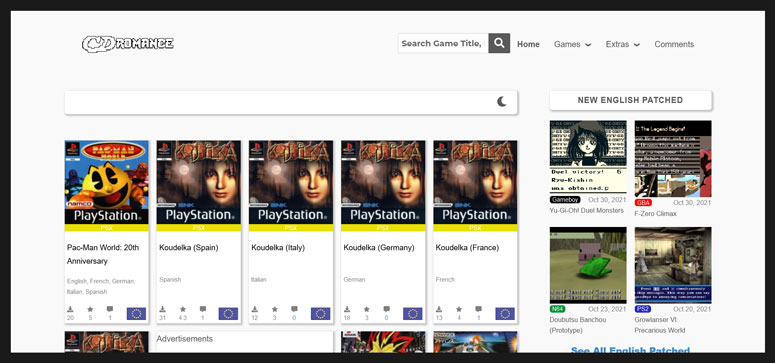Open F-Zero Climax text link
The width and height of the screenshot is (775, 363).
click(655, 214)
